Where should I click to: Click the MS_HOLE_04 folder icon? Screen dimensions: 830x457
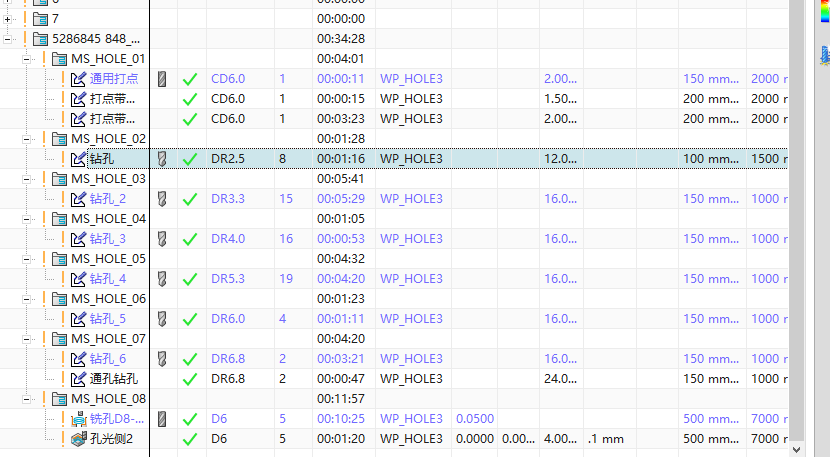coord(59,219)
